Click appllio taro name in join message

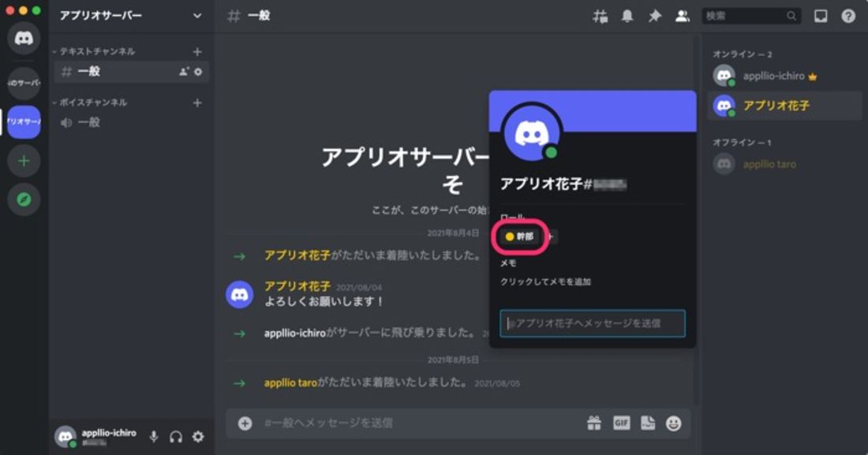290,382
